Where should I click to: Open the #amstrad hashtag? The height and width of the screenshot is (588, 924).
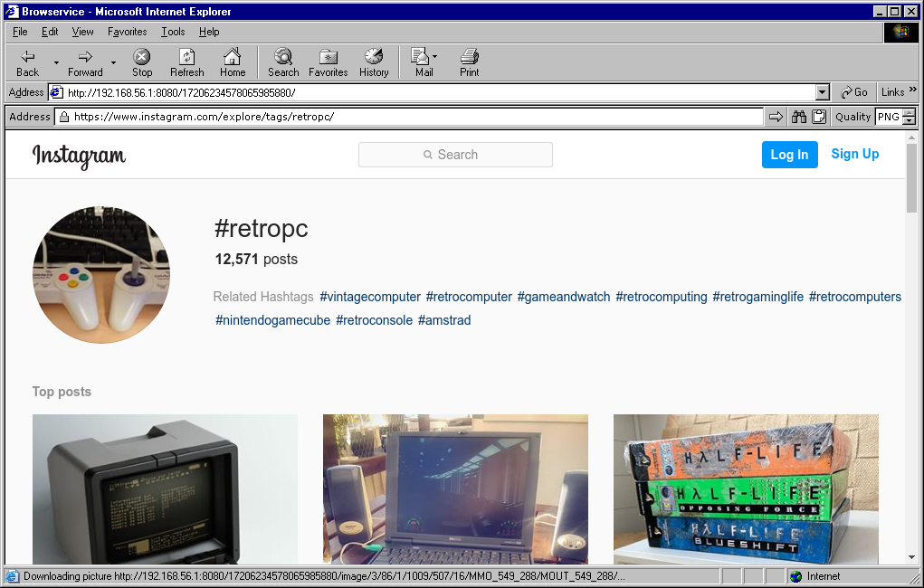444,320
